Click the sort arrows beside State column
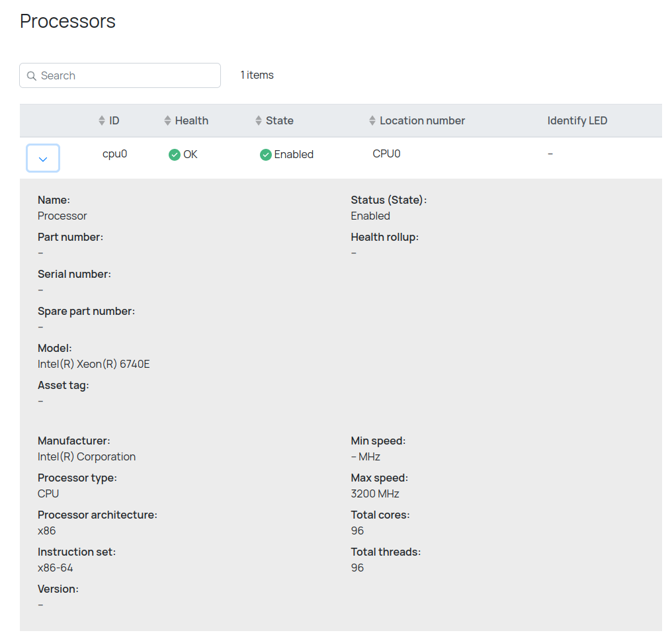 tap(259, 121)
